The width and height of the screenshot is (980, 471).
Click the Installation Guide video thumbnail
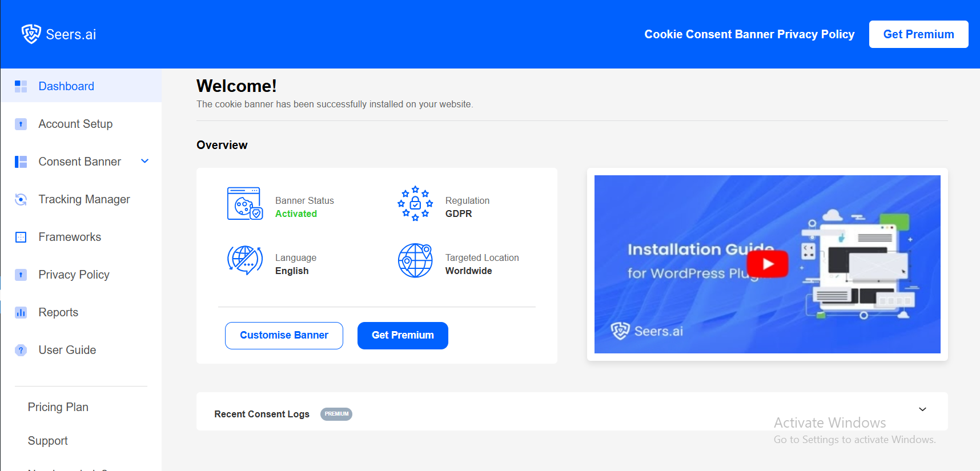tap(768, 264)
